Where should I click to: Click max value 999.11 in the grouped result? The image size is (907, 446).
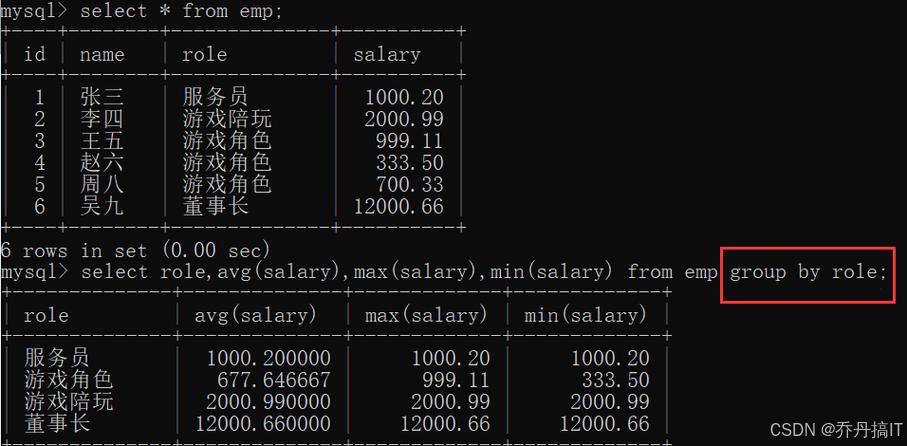[x=456, y=380]
